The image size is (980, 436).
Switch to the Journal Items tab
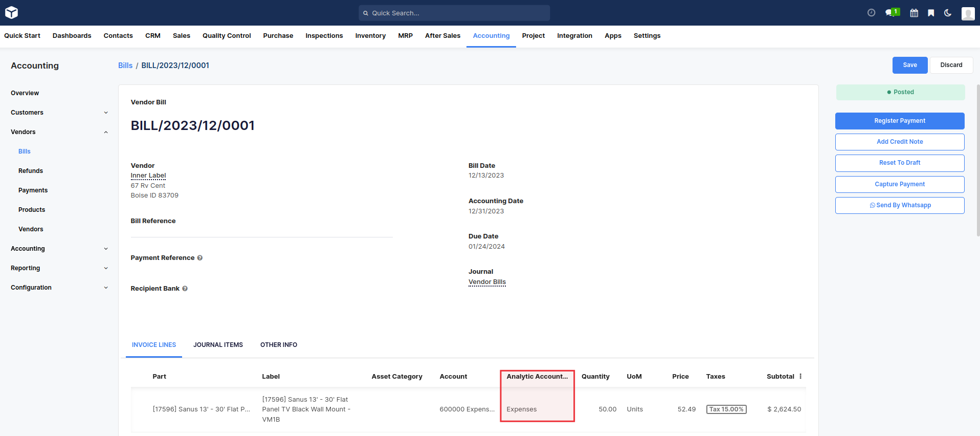(x=218, y=345)
